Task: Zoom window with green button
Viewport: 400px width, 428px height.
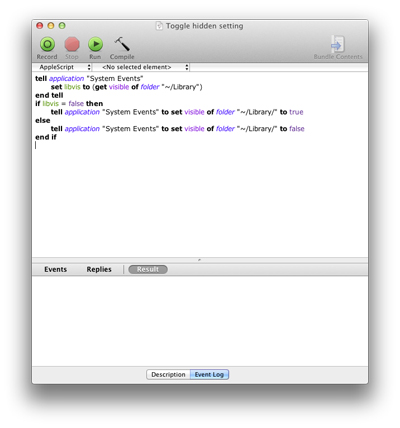Action: pyautogui.click(x=62, y=26)
